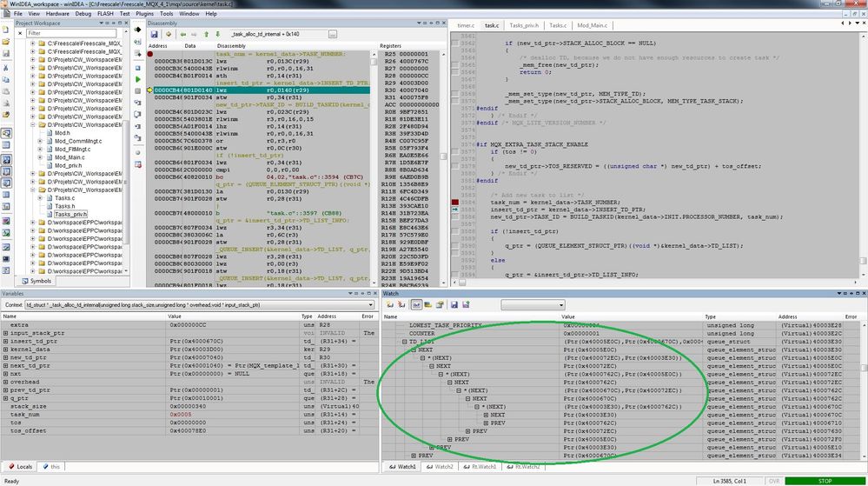Image resolution: width=868 pixels, height=486 pixels.
Task: Switch to the Rt.Watch1 tab
Action: tap(480, 467)
